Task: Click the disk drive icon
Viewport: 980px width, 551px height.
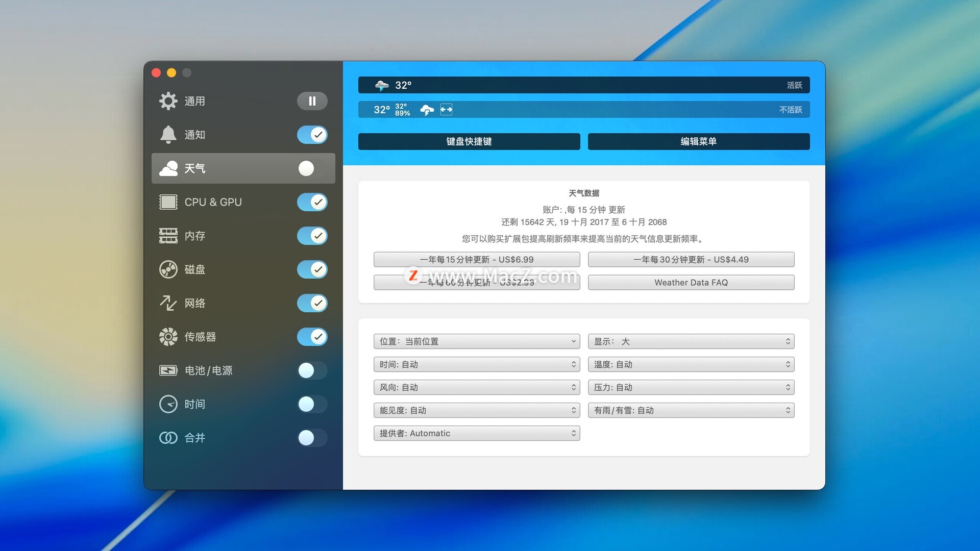Action: pos(168,269)
